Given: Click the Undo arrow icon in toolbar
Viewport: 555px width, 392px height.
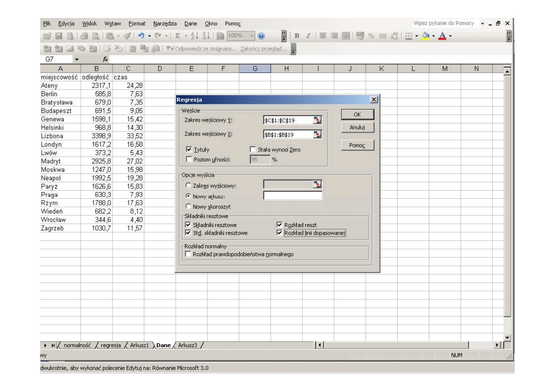Looking at the screenshot, I should coord(142,36).
